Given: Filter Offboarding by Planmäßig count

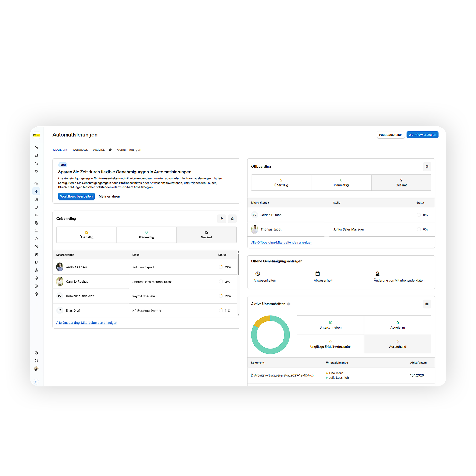Looking at the screenshot, I should point(341,182).
